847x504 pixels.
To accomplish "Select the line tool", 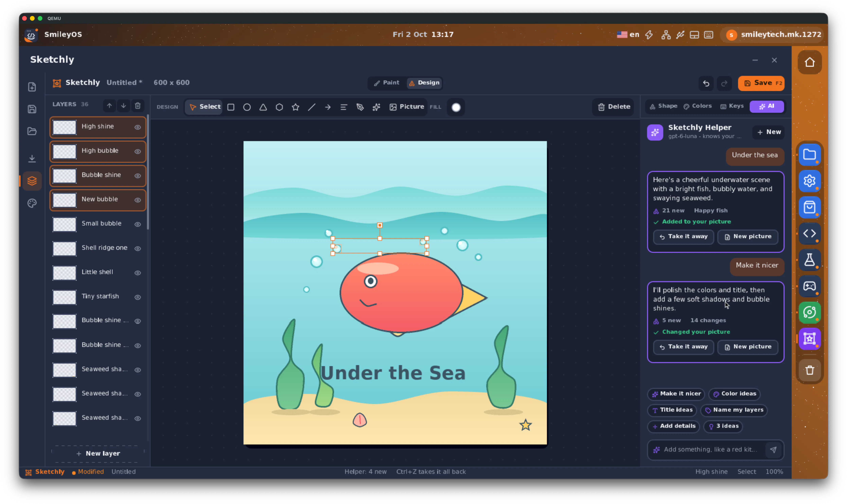I will 311,107.
